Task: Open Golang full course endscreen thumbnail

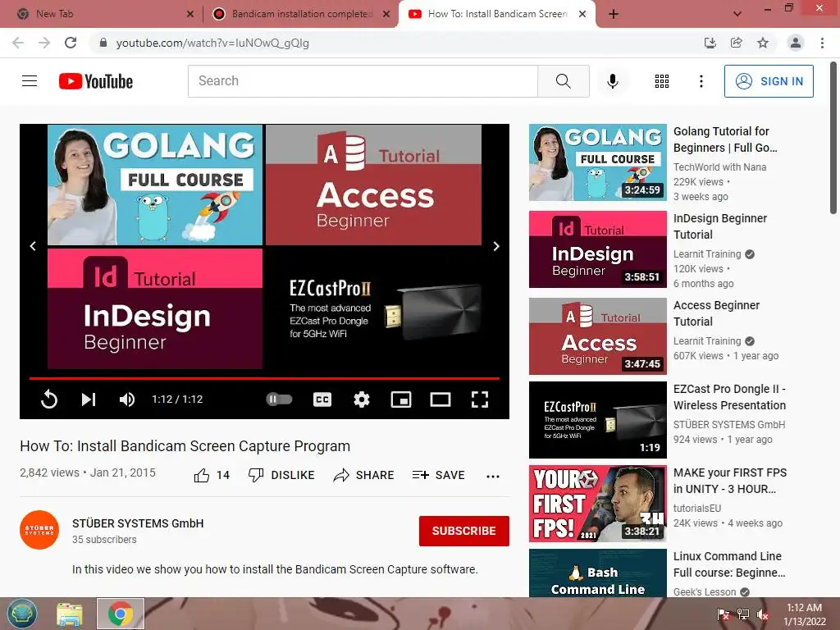Action: (155, 185)
